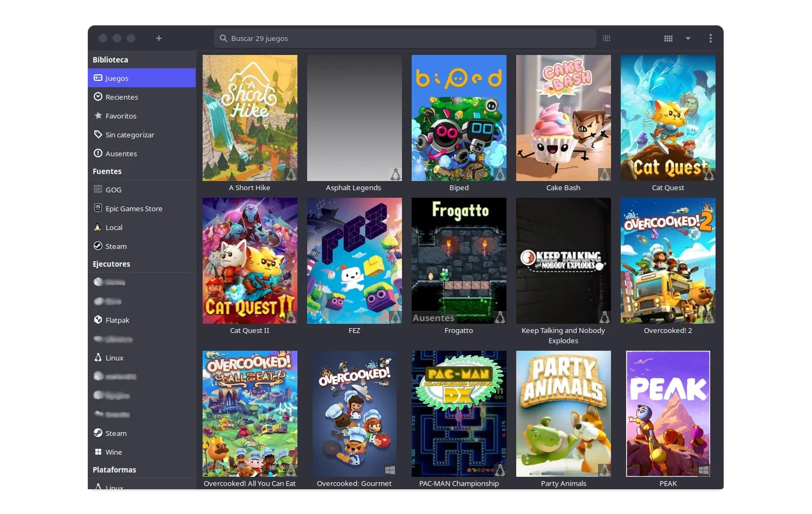Click the 'Keep Talking and Nobody Explodes' title
The image size is (812, 514).
564,336
